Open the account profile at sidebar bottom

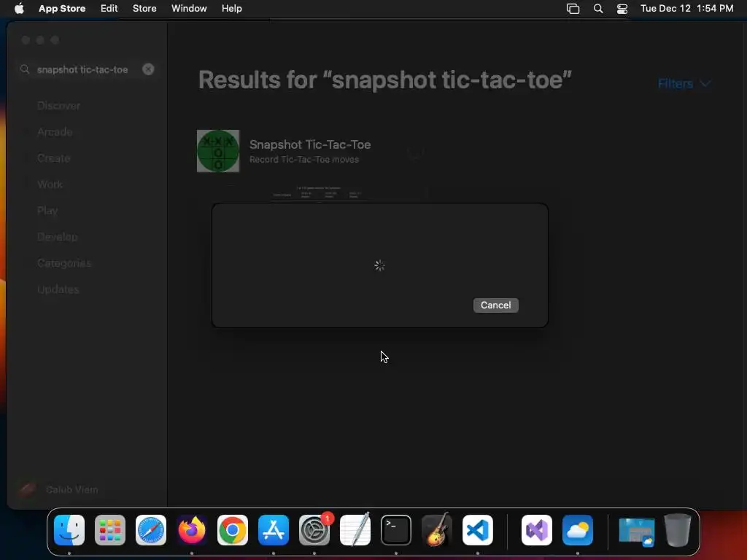(57, 489)
